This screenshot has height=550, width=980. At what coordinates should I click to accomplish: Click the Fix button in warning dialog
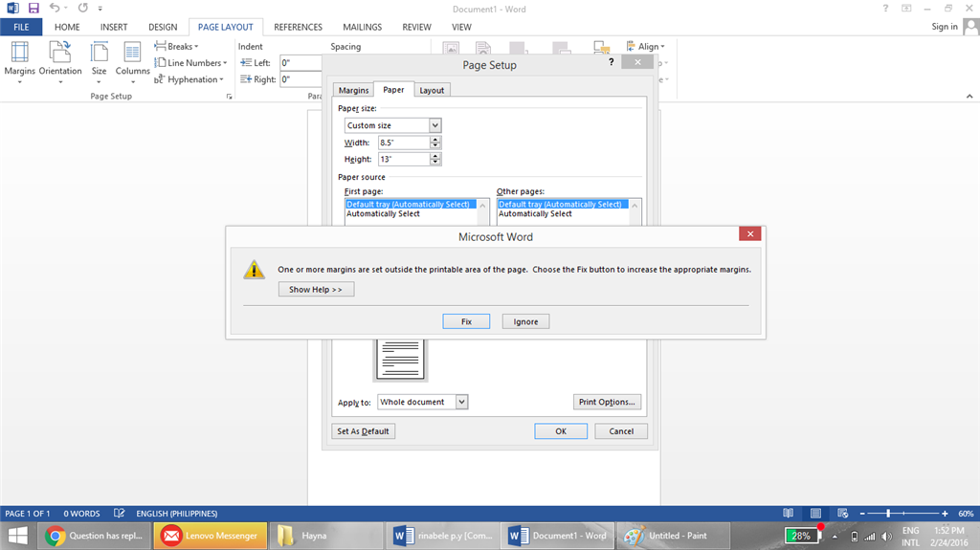(x=466, y=321)
